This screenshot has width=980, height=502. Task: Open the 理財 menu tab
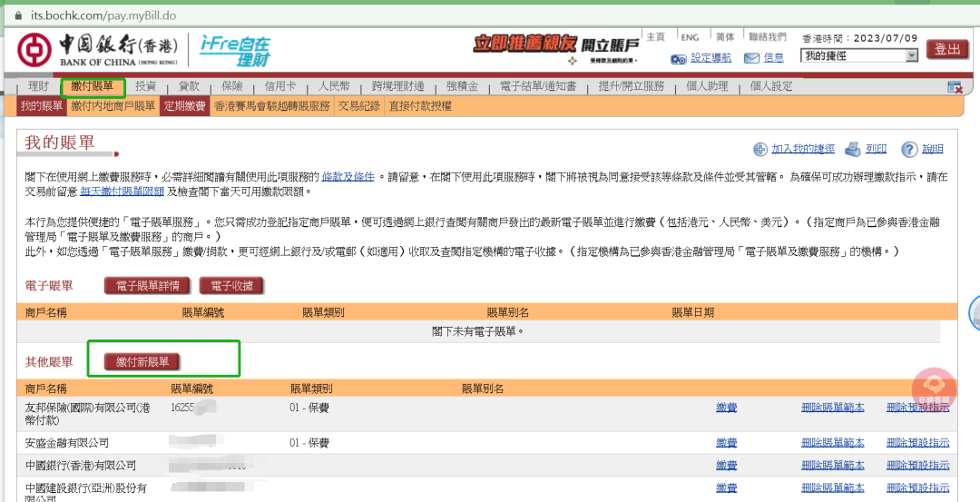coord(38,86)
